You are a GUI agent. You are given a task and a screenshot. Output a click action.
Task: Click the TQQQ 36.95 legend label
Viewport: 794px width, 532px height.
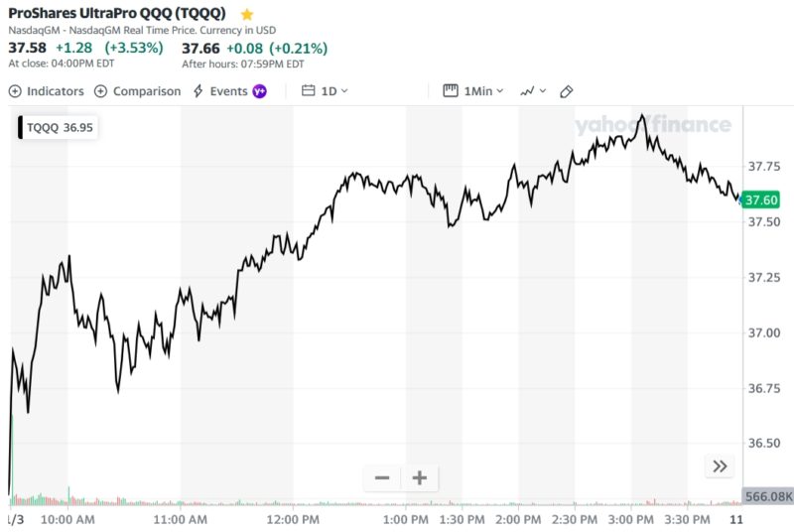60,128
